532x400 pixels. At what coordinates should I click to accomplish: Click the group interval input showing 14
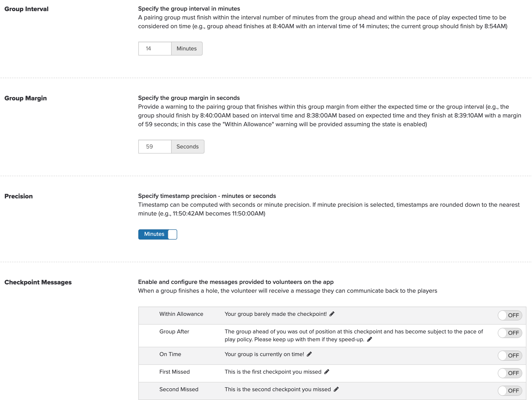(x=155, y=49)
